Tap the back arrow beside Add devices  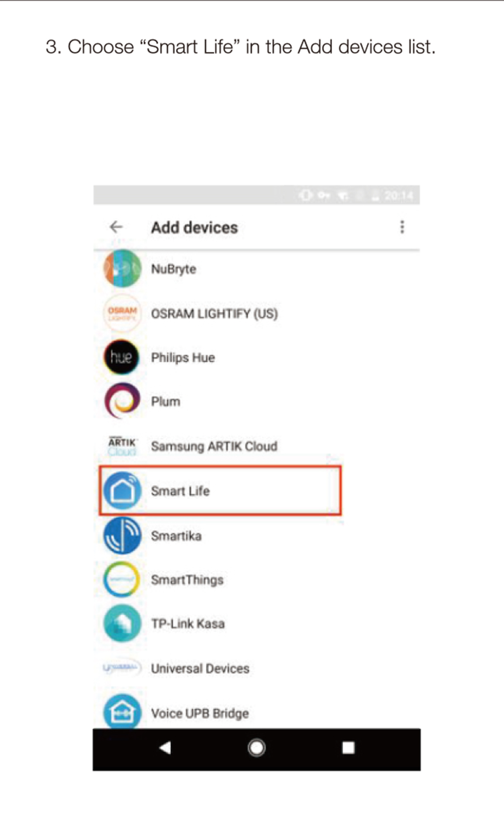(x=116, y=227)
